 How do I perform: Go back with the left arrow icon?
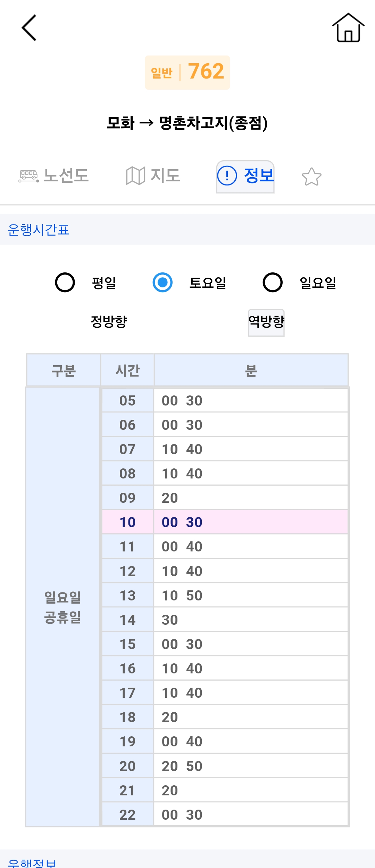point(29,28)
